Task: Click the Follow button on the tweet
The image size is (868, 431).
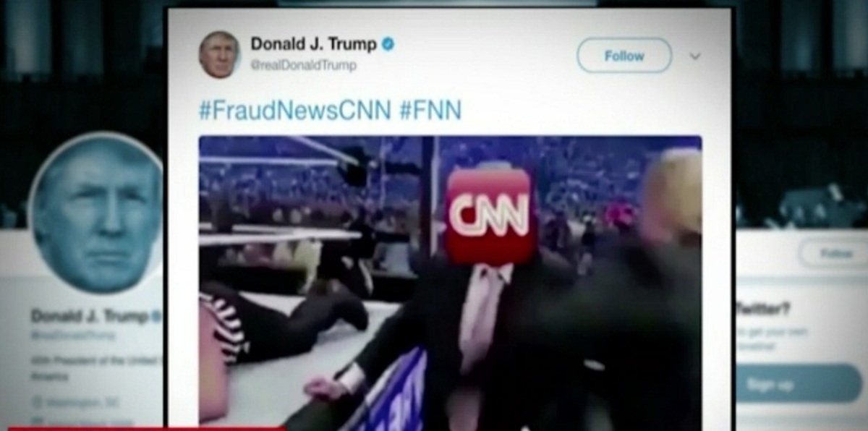Action: point(624,56)
